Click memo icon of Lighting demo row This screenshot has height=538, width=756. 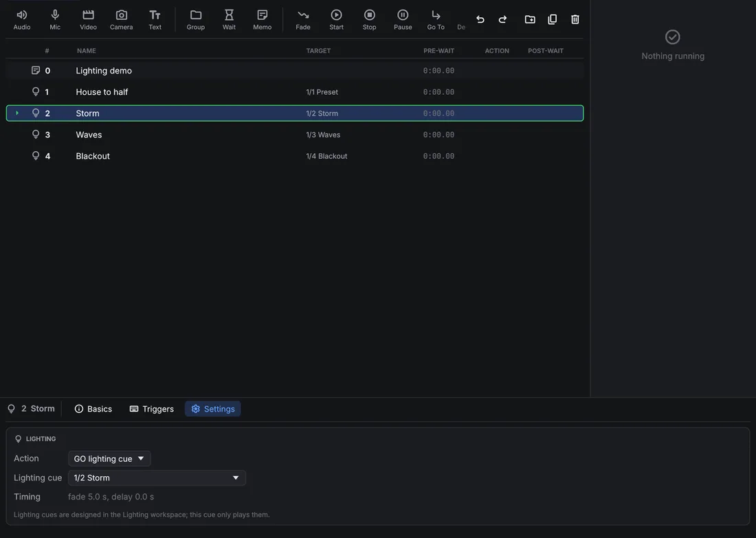pyautogui.click(x=36, y=70)
